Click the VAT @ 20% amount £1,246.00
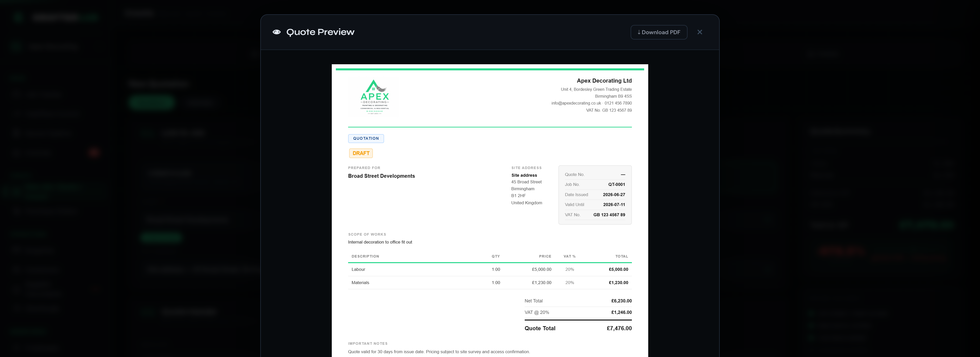 (621, 313)
